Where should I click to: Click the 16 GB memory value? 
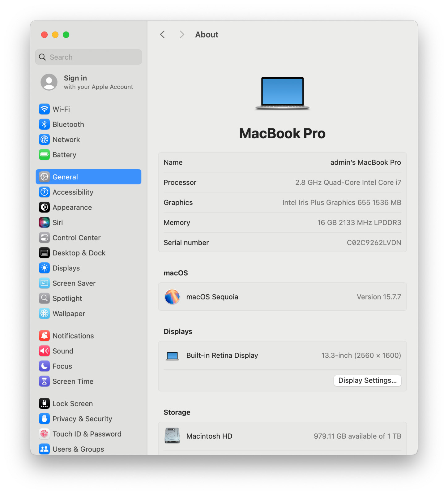[x=359, y=222]
